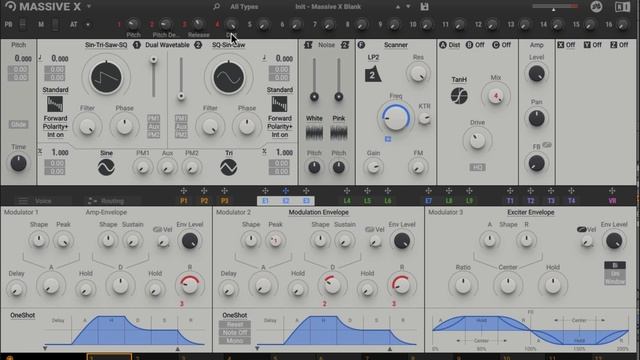The height and width of the screenshot is (360, 640).
Task: Click noise source 1 icon
Action: point(308,45)
